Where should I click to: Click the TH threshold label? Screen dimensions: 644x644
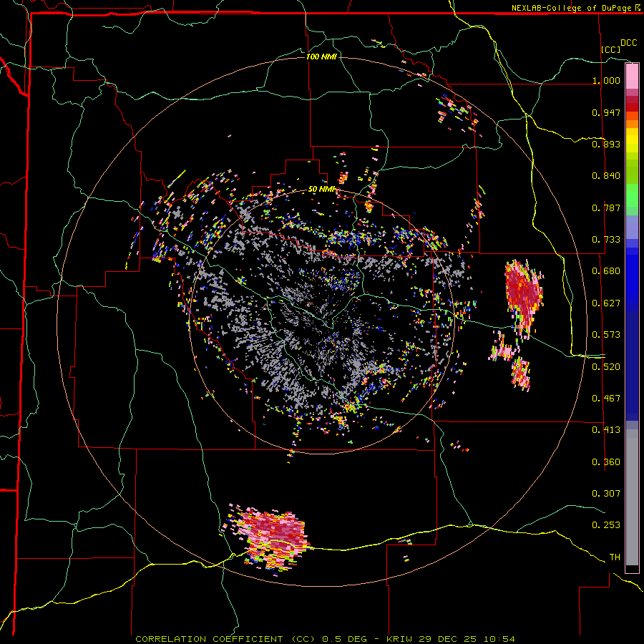pos(615,557)
